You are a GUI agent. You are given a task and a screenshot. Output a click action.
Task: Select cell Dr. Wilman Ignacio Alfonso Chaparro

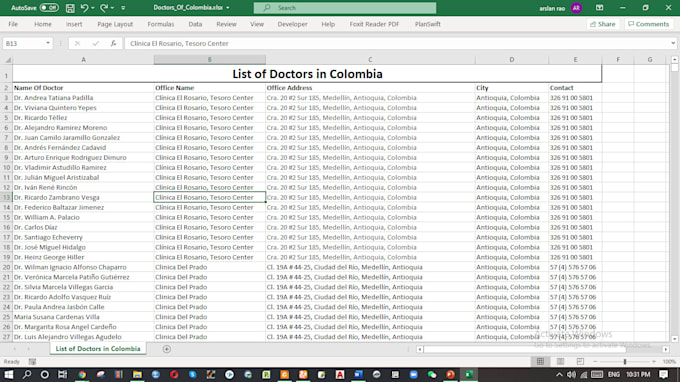83,267
